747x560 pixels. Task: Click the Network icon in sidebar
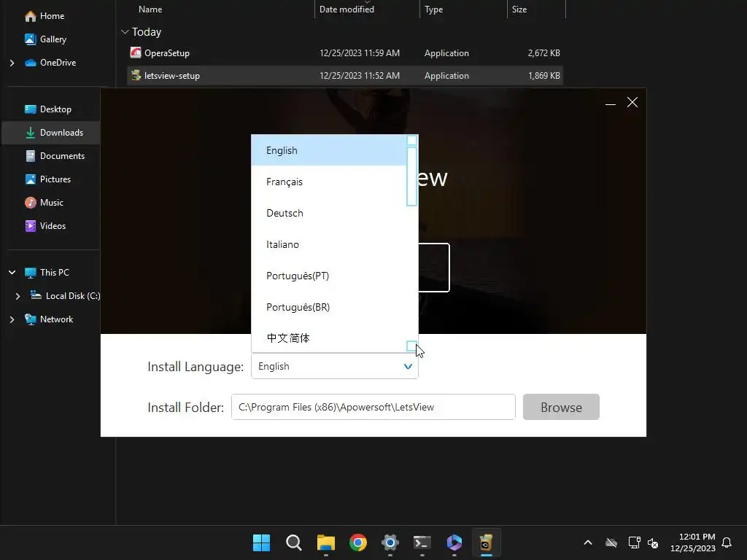coord(31,319)
